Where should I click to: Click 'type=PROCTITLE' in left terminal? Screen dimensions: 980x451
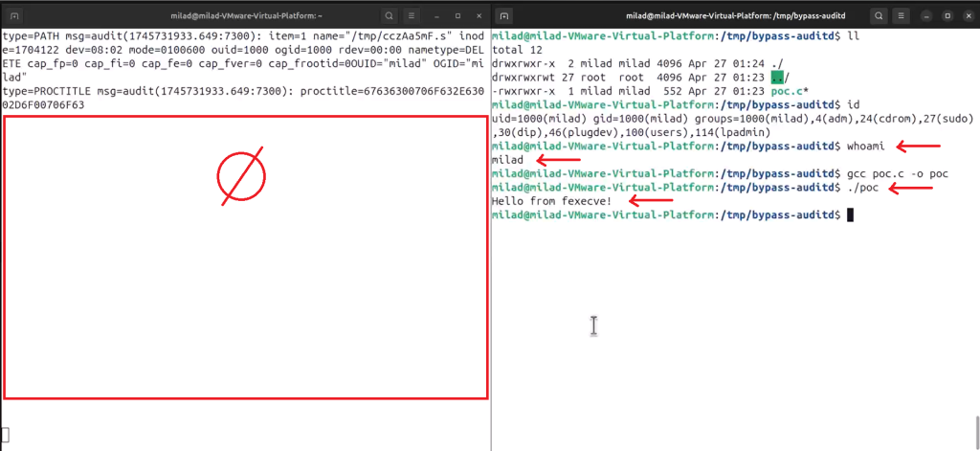pyautogui.click(x=44, y=91)
